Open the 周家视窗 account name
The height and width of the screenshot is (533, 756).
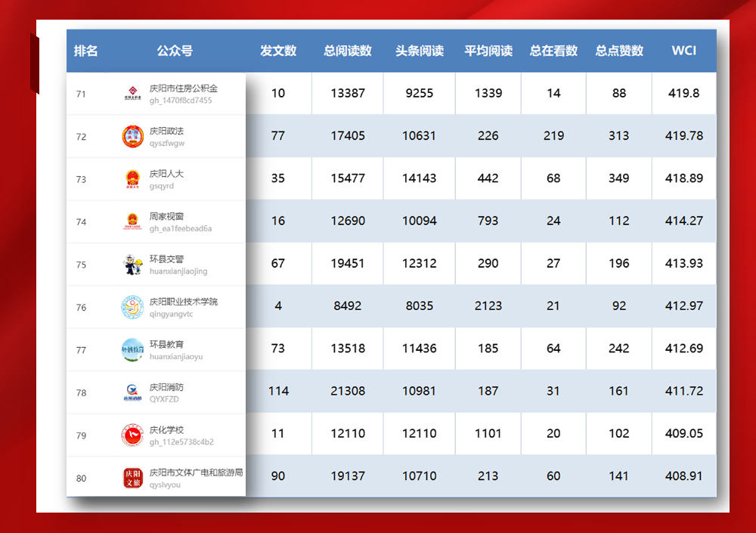[x=166, y=216]
